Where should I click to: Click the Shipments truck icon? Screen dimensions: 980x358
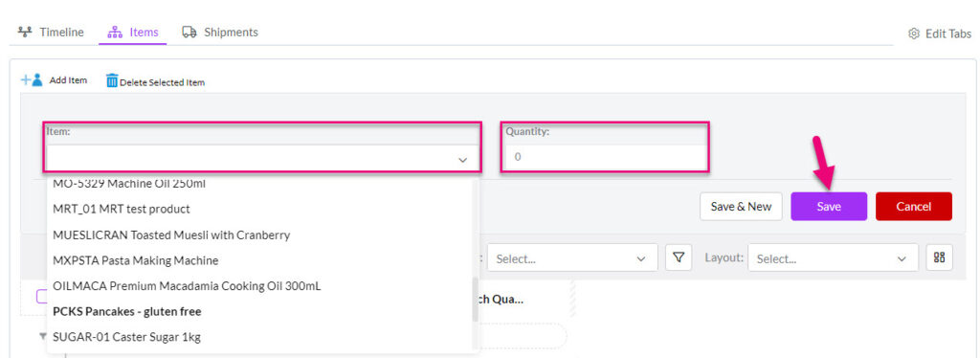click(190, 32)
